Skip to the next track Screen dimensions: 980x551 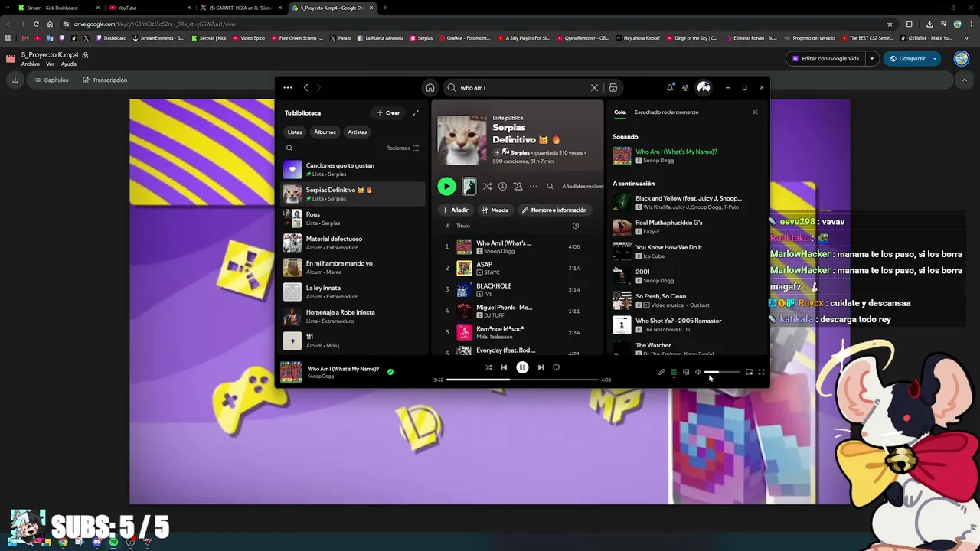click(x=541, y=367)
